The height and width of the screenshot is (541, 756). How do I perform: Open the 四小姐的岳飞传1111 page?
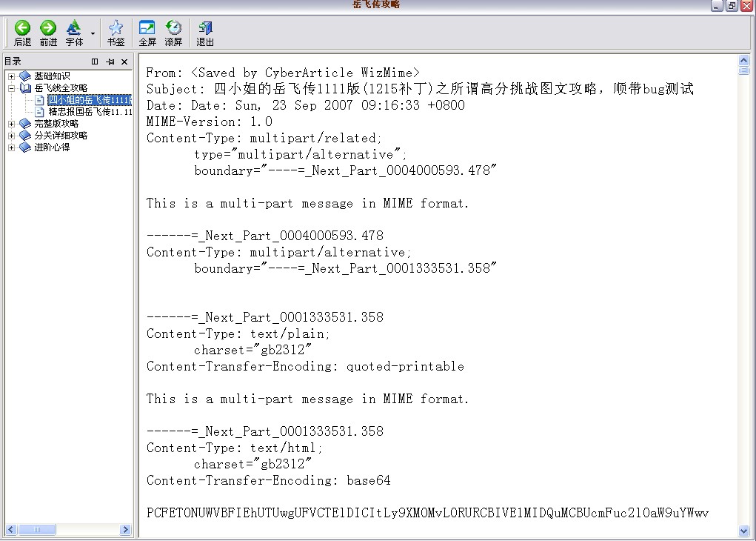click(90, 100)
